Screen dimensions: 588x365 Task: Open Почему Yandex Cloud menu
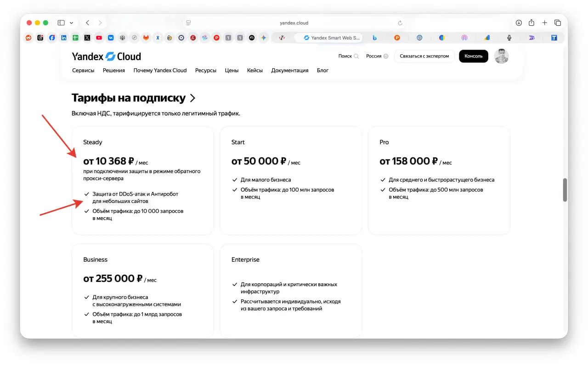click(160, 70)
